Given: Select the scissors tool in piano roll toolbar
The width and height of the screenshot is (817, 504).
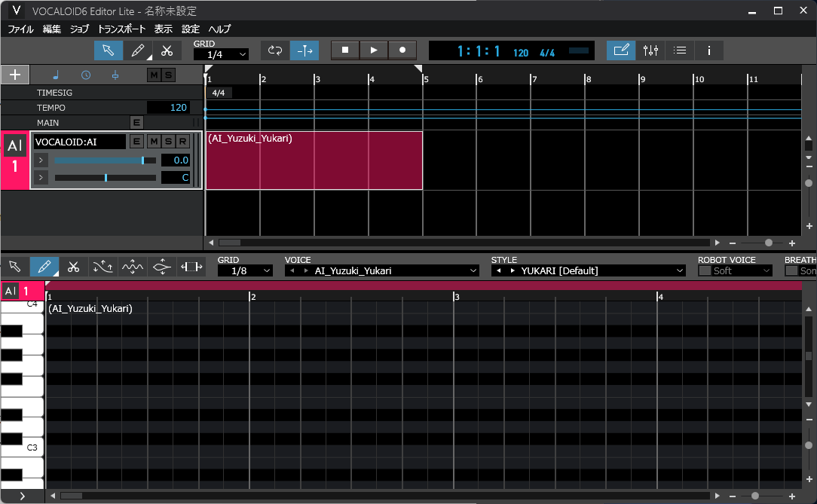Looking at the screenshot, I should click(73, 267).
